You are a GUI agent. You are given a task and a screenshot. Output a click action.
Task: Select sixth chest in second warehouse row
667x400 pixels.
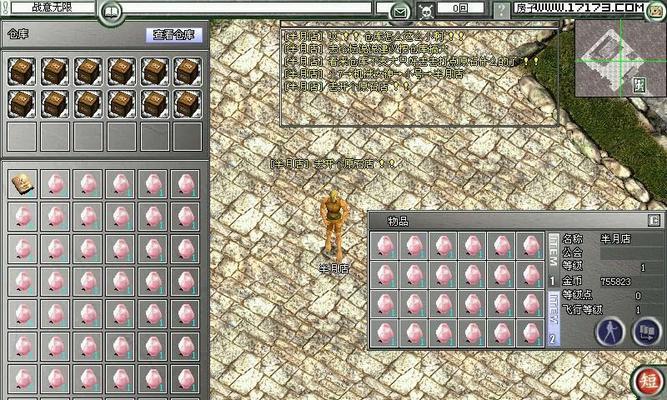click(188, 104)
